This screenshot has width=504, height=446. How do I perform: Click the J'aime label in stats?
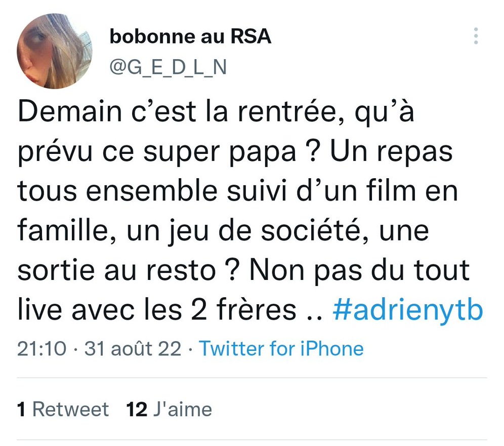[182, 409]
